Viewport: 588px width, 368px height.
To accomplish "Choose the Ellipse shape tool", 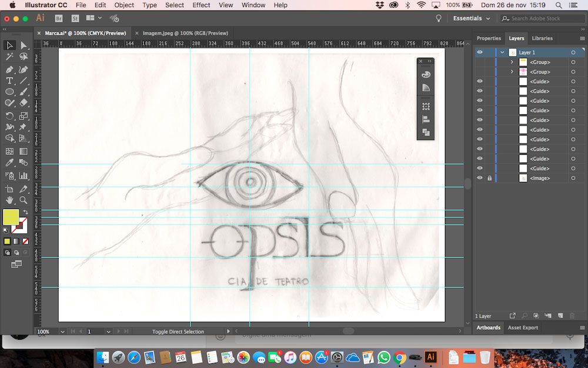I will [x=9, y=92].
